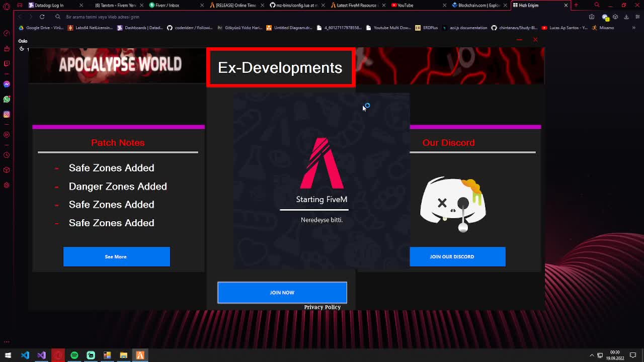
Task: Open Spotify from the taskbar
Action: (x=74, y=355)
